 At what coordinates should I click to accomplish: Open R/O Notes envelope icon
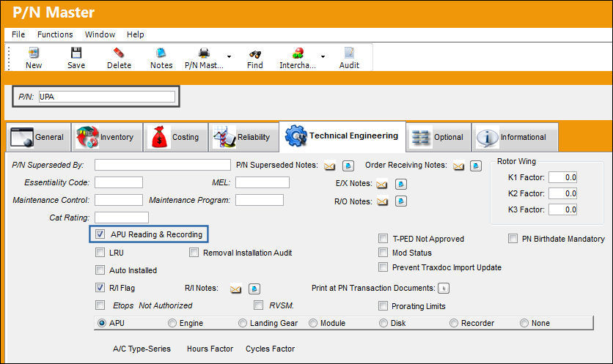click(382, 201)
